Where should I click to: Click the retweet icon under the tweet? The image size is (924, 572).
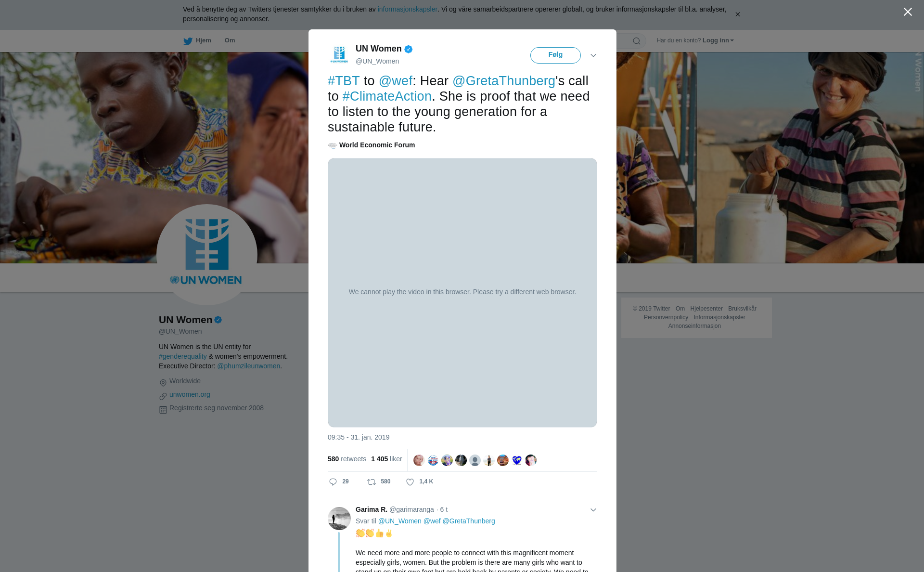coord(372,482)
